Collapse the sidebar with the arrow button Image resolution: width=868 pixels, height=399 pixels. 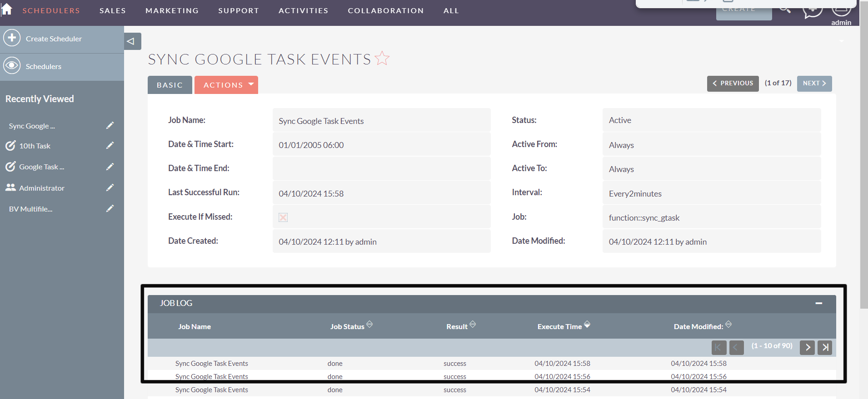[x=132, y=41]
